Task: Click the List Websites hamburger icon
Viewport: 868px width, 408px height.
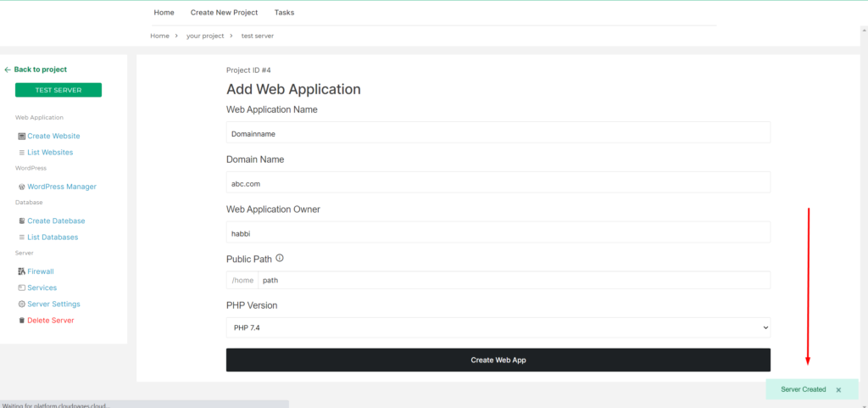Action: [21, 152]
